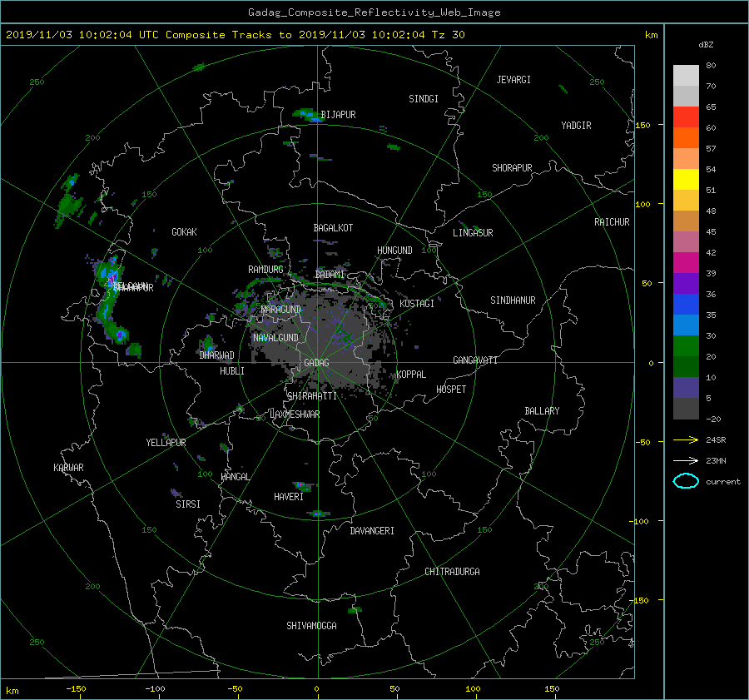Select the NAVALGUND city label

[275, 338]
